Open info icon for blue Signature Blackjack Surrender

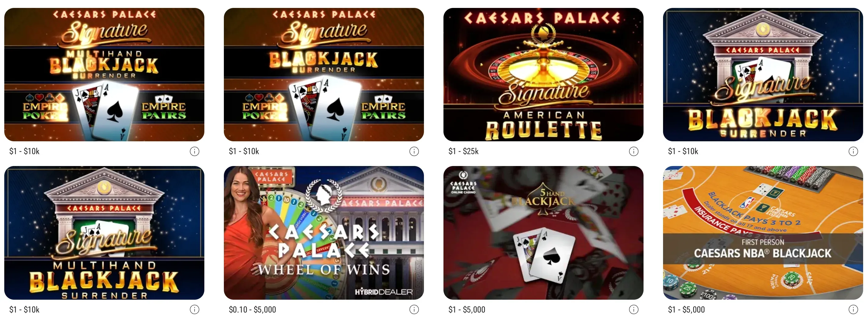(x=853, y=151)
